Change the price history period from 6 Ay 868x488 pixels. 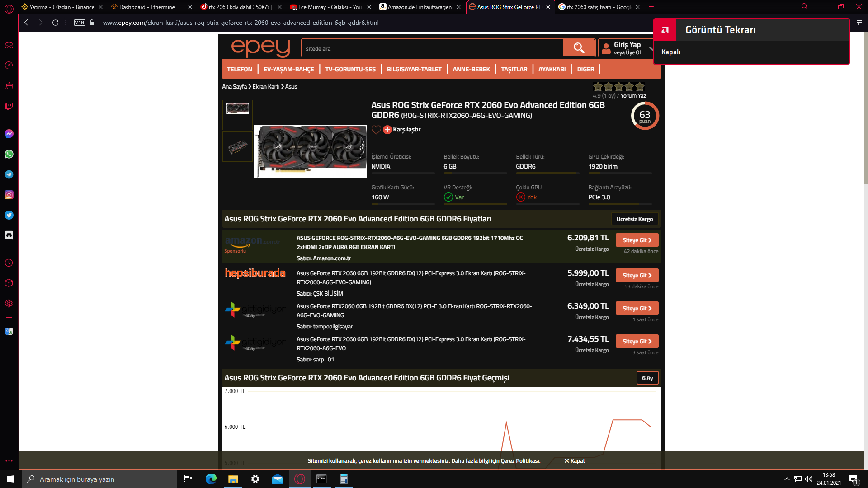(647, 378)
